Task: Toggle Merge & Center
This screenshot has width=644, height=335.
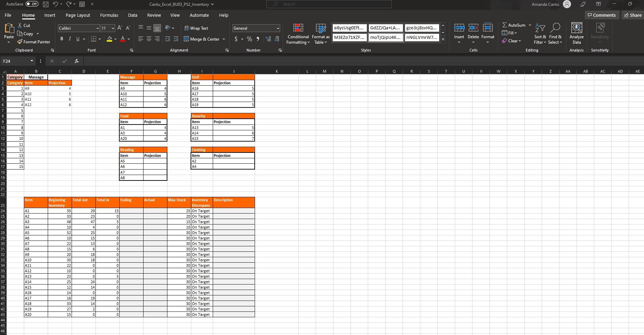Action: 202,39
